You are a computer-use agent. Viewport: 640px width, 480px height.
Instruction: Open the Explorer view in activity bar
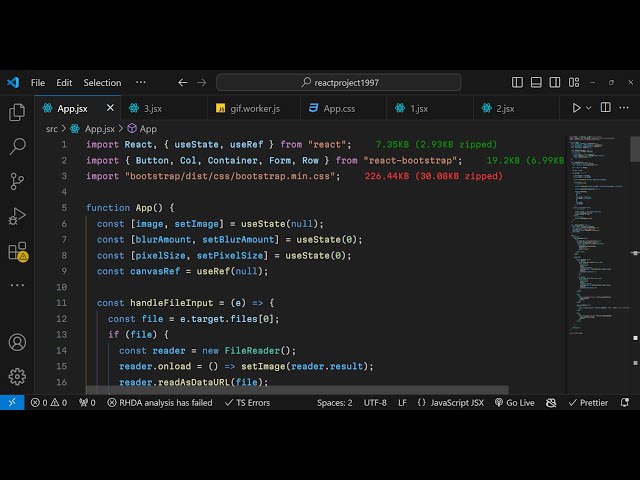pos(17,112)
